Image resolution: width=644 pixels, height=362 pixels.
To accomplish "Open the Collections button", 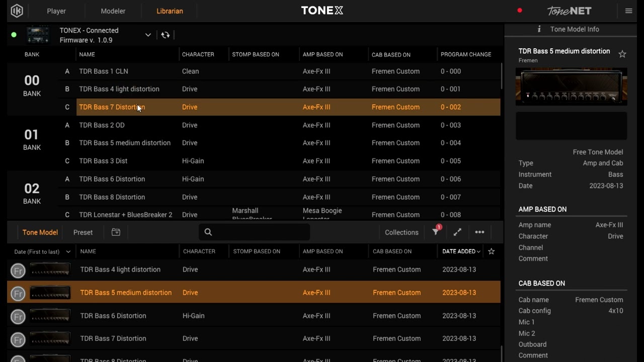I will [x=401, y=232].
